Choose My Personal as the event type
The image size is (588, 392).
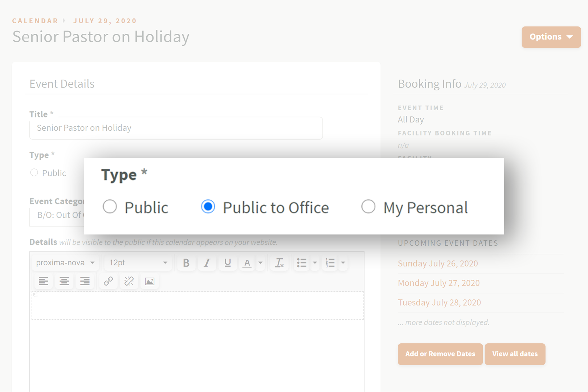coord(368,207)
